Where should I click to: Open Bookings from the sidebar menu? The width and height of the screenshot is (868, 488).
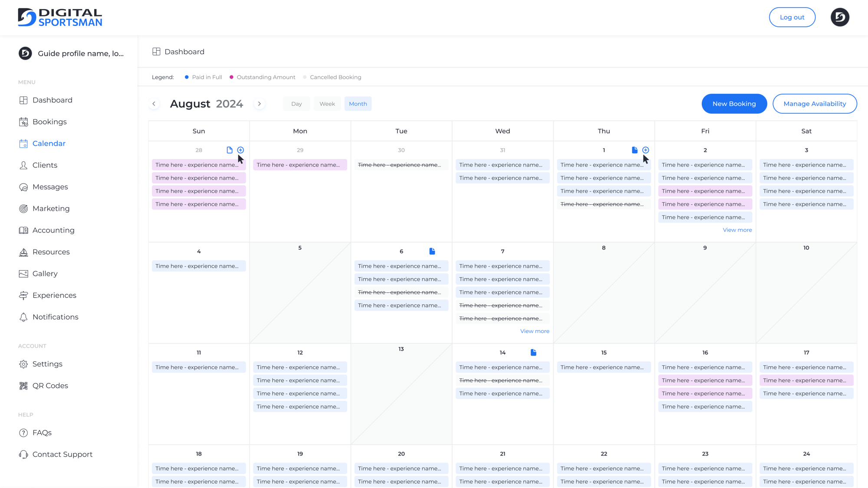click(x=49, y=122)
